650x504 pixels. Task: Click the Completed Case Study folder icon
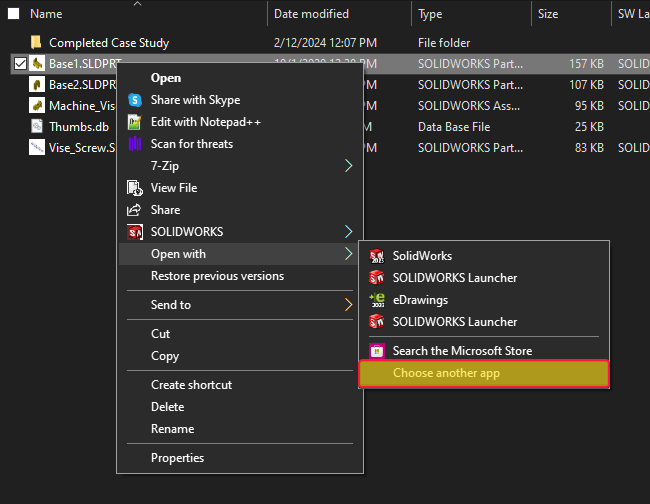point(36,42)
